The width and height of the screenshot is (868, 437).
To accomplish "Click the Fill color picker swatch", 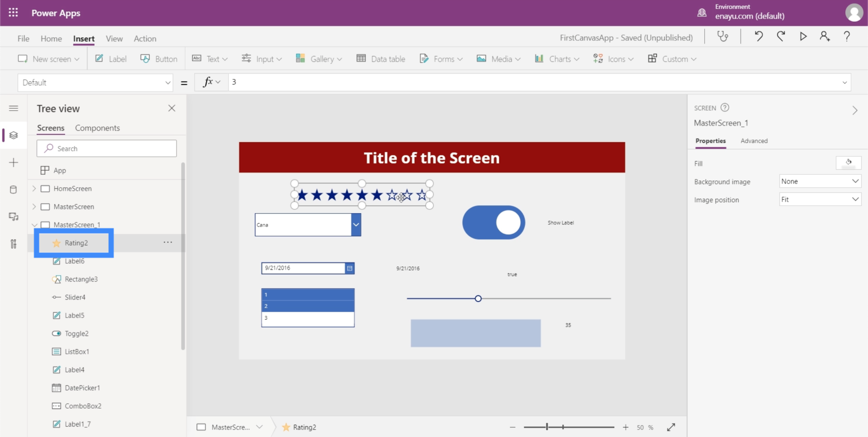I will pyautogui.click(x=848, y=163).
